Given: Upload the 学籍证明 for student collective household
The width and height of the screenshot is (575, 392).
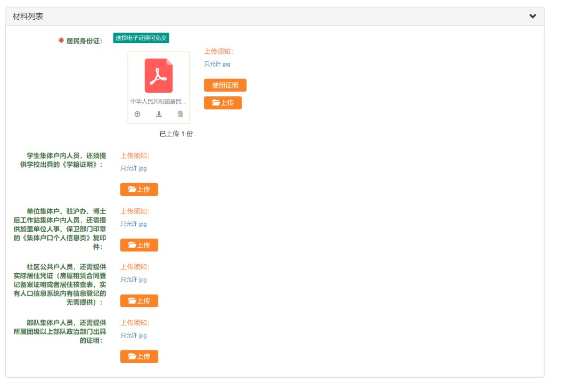Looking at the screenshot, I should pyautogui.click(x=139, y=190).
